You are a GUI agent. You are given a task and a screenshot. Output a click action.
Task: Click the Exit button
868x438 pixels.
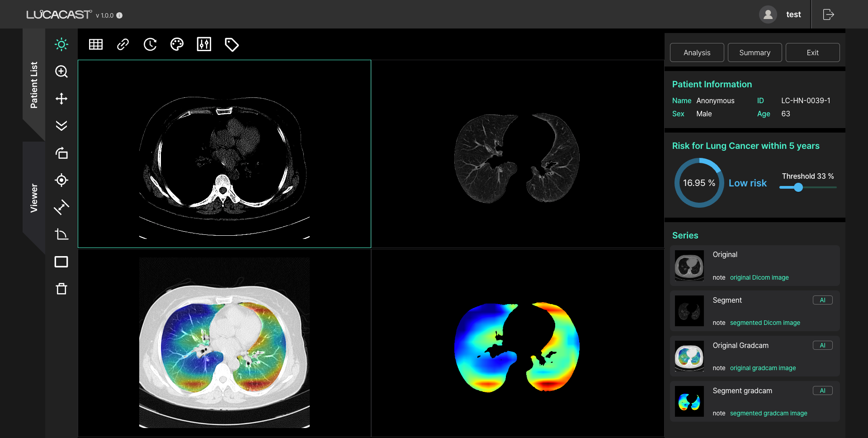point(812,52)
